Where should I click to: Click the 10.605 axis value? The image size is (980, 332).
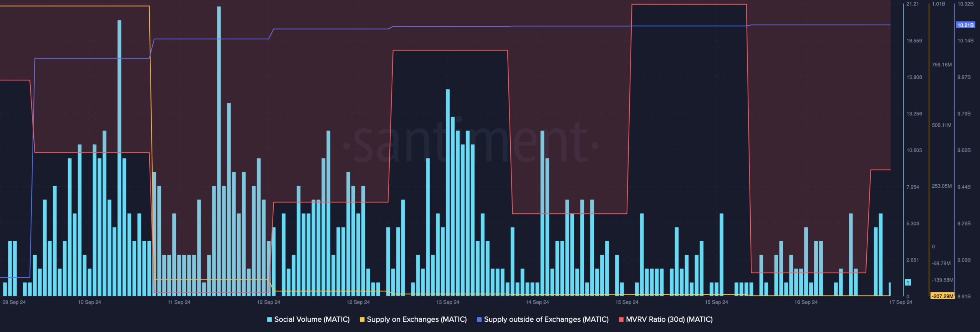point(914,150)
